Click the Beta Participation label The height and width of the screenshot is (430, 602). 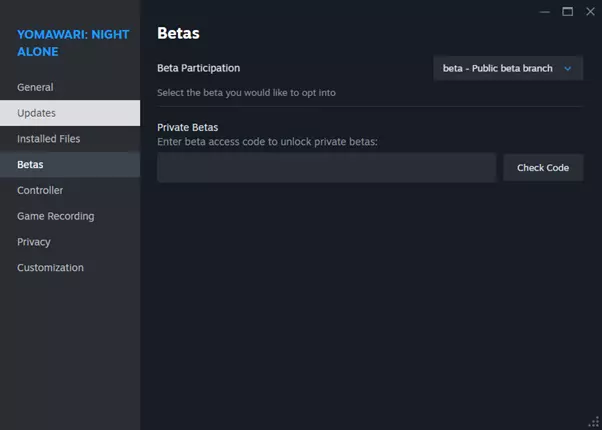[198, 68]
